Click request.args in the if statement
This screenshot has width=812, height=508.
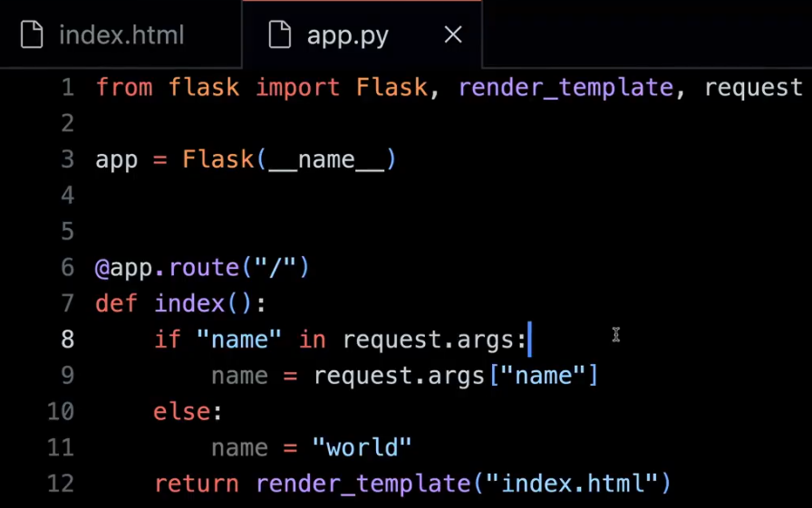click(433, 340)
